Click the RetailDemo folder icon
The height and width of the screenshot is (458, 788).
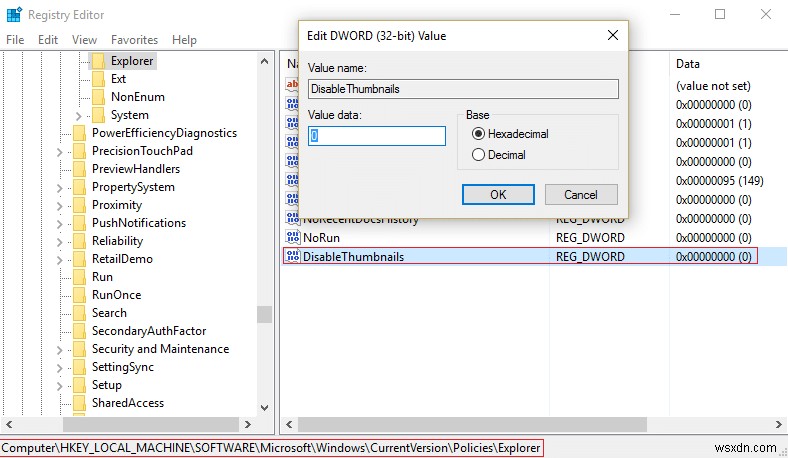pos(79,259)
